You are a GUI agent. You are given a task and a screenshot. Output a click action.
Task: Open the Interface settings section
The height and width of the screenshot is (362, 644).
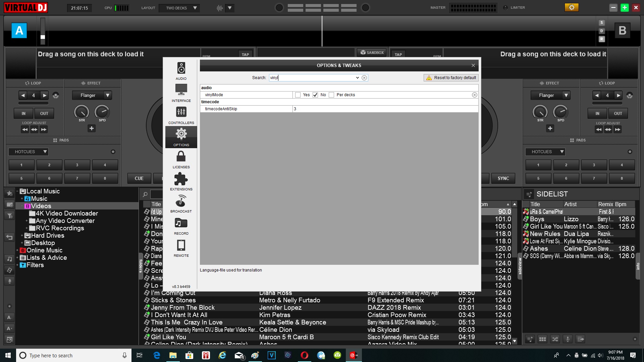pyautogui.click(x=181, y=93)
